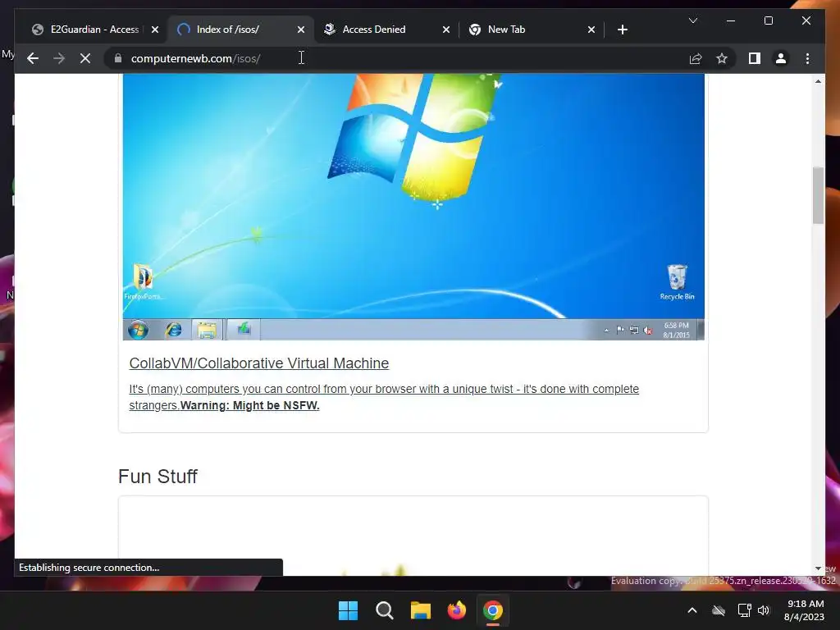Click the Windows 7 desktop screenshot thumbnail
The width and height of the screenshot is (840, 630).
[x=413, y=207]
